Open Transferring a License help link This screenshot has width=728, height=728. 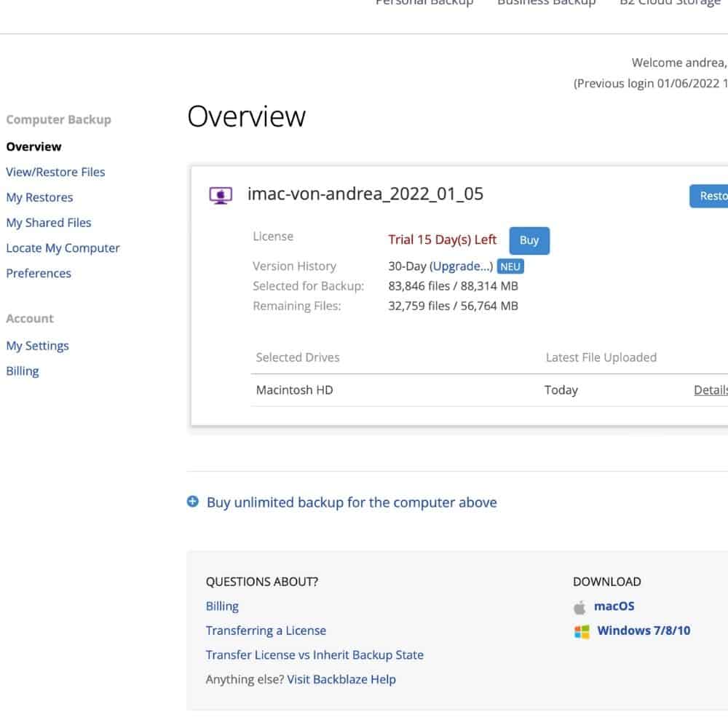tap(266, 630)
